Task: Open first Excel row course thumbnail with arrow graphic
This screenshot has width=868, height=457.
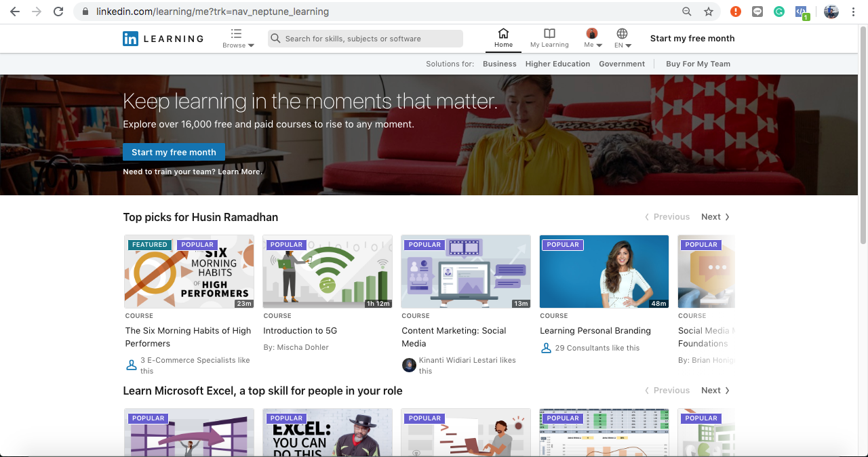Action: [189, 433]
